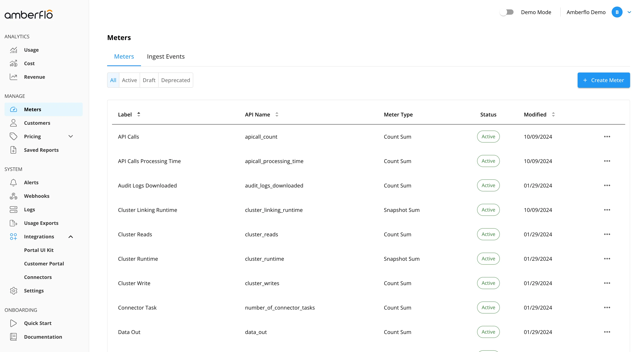Sort table by Label column
This screenshot has height=352, width=644.
click(139, 114)
